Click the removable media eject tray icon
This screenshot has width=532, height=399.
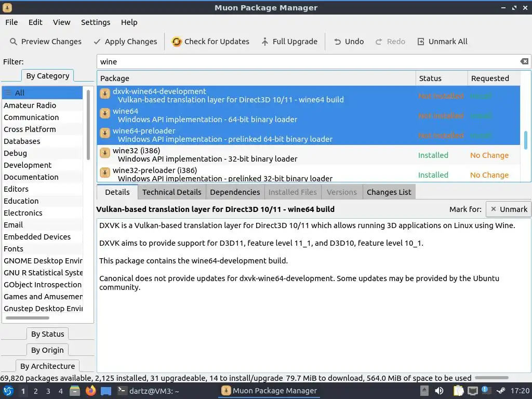(424, 391)
